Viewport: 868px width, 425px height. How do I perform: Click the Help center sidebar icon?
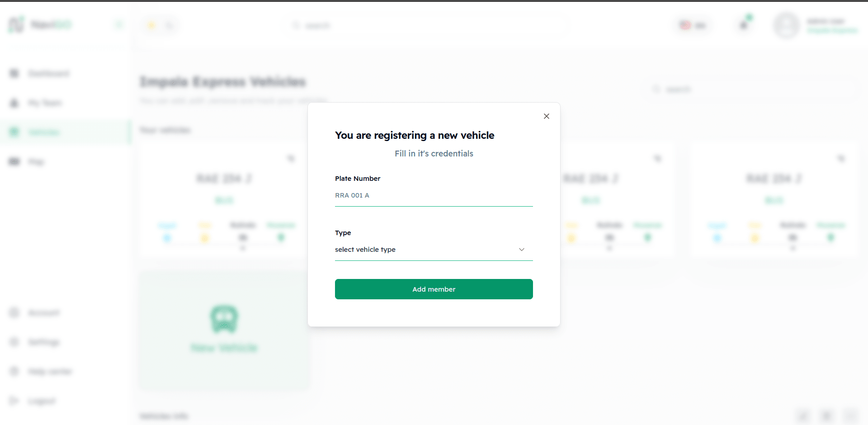(x=14, y=371)
